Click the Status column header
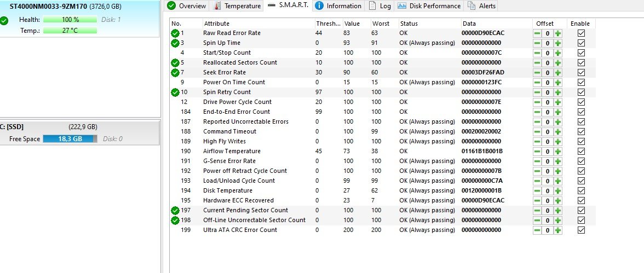 coord(409,24)
